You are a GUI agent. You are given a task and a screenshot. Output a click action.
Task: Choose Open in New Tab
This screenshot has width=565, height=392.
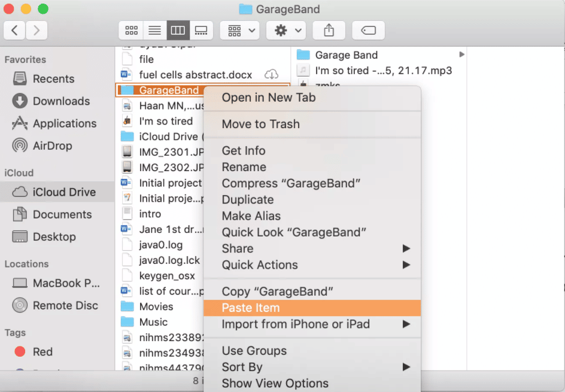point(312,98)
